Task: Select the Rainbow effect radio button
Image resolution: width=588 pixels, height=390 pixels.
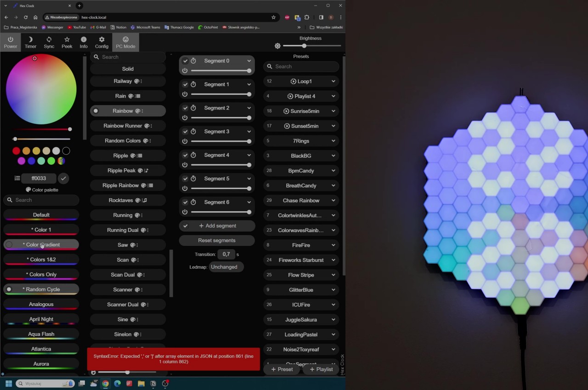Action: [x=96, y=111]
